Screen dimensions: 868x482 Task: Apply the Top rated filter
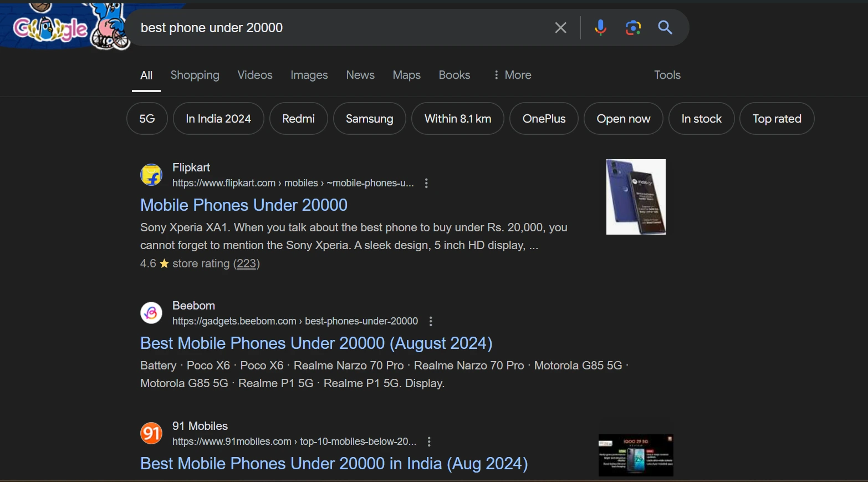pos(777,119)
